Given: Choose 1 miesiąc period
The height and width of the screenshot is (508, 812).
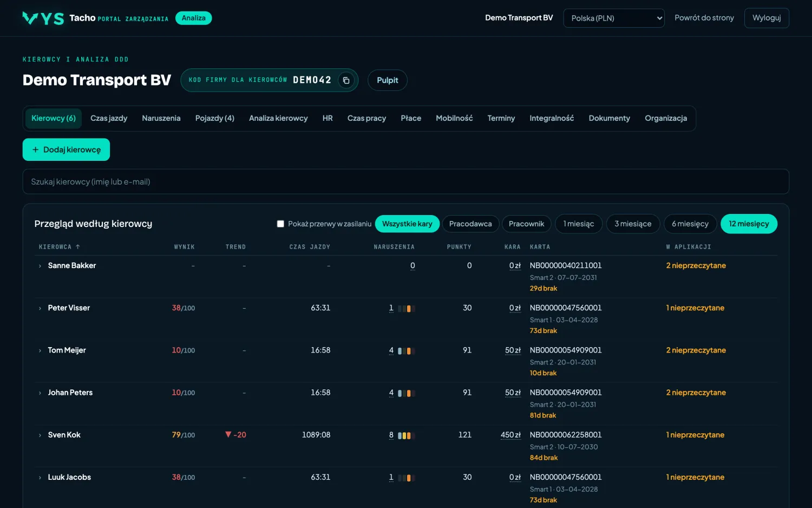Looking at the screenshot, I should 579,224.
